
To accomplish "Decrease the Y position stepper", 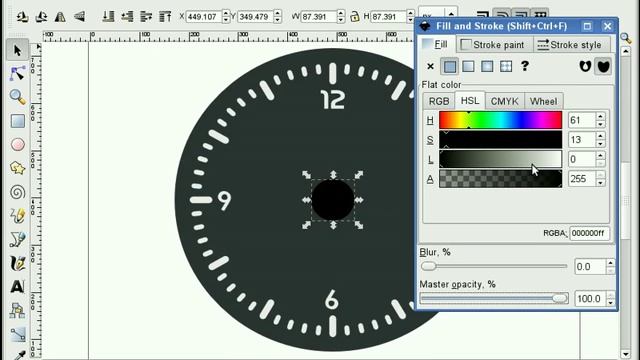I will (x=278, y=20).
